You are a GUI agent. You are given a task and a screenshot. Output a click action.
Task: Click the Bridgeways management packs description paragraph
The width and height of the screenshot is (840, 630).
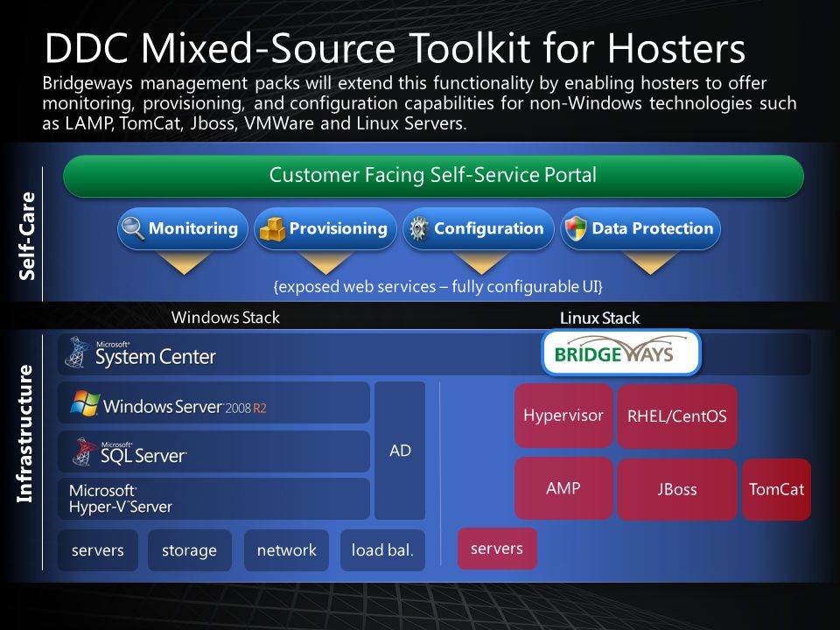pyautogui.click(x=419, y=103)
